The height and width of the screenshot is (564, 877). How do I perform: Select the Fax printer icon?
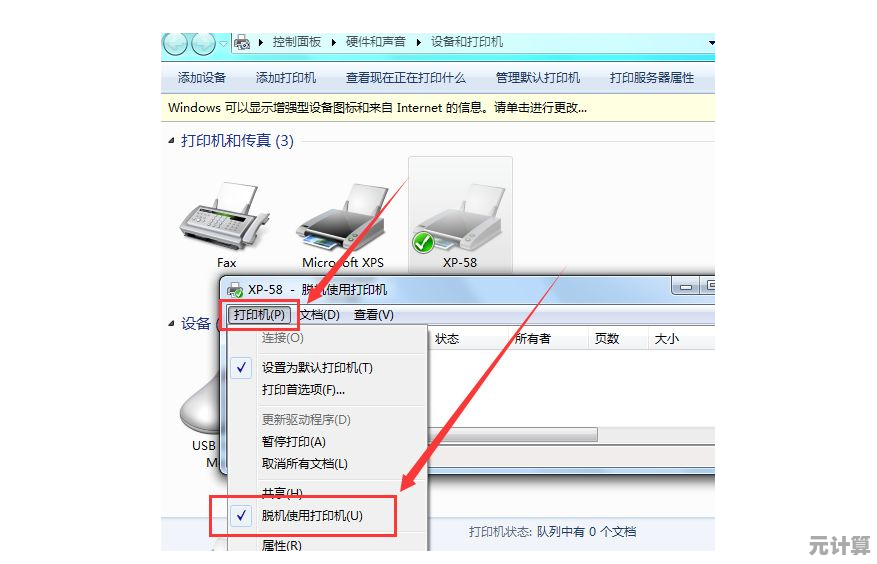[x=225, y=217]
